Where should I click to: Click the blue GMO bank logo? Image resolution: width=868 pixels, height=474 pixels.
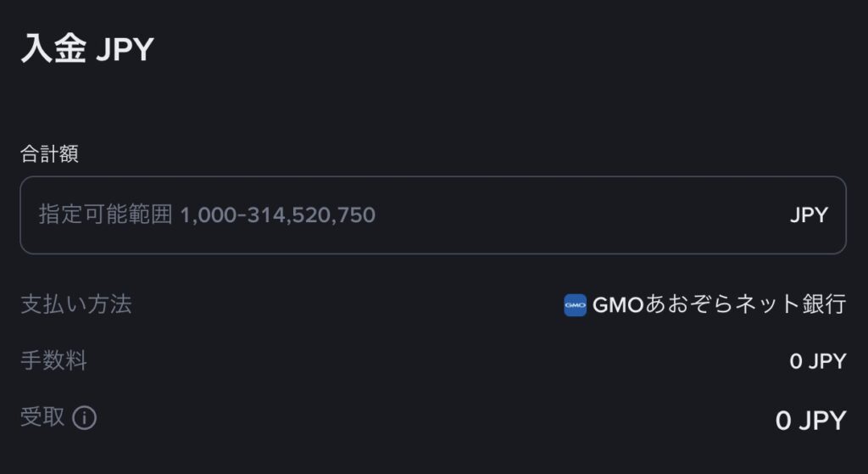point(575,304)
